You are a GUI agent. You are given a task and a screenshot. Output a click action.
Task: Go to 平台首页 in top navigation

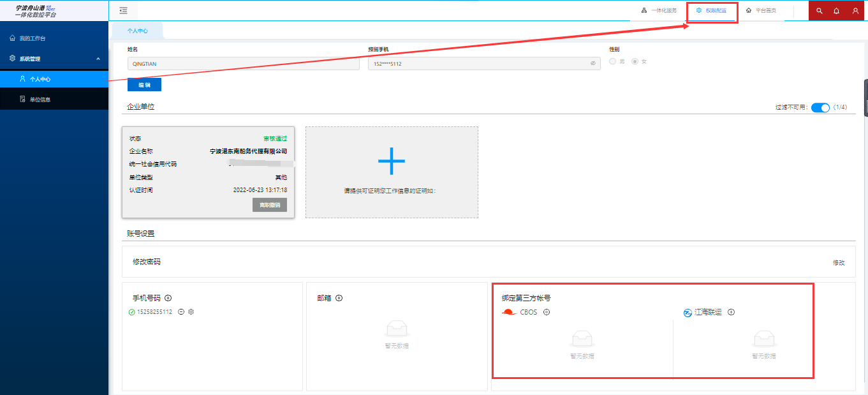[x=761, y=11]
